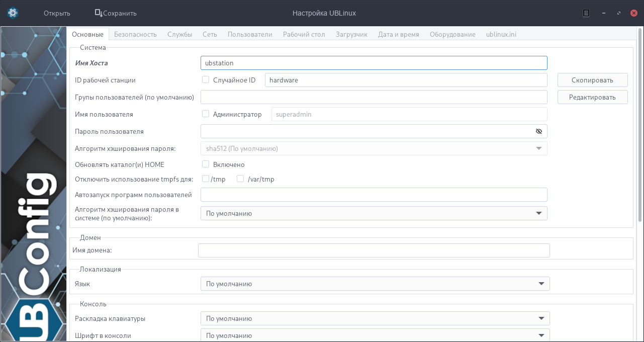Screen dimensions: 644x342
Task: Switch to the Сеть tab
Action: coord(210,34)
